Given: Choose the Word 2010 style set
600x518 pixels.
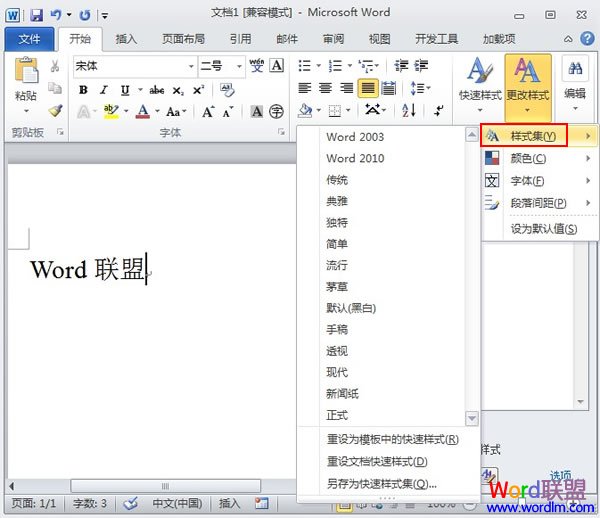Looking at the screenshot, I should click(355, 158).
